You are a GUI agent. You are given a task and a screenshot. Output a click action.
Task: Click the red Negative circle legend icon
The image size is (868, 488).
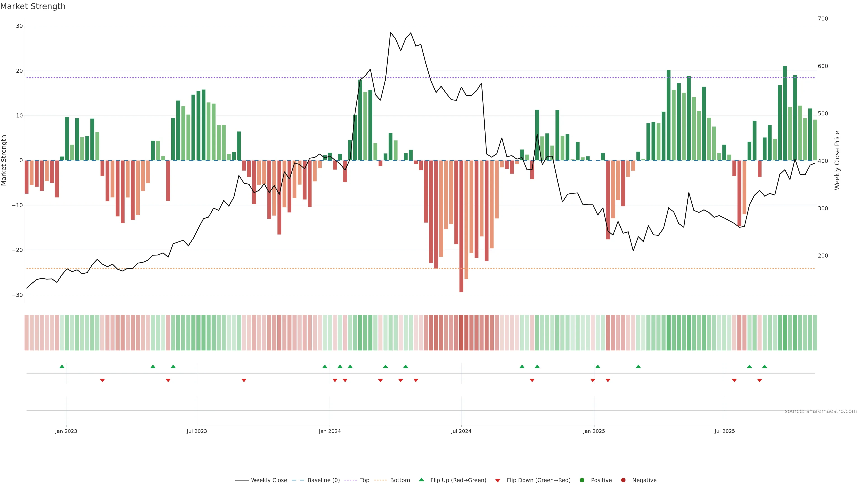623,480
